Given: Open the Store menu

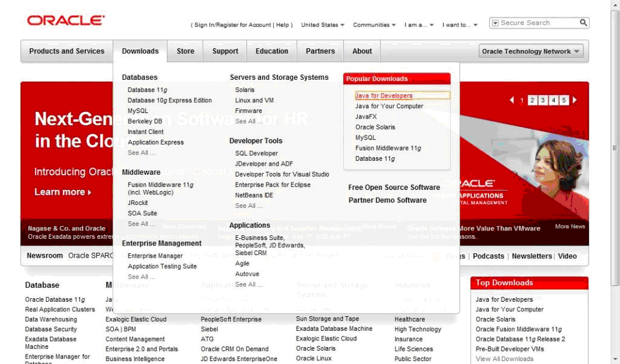Looking at the screenshot, I should [x=185, y=51].
